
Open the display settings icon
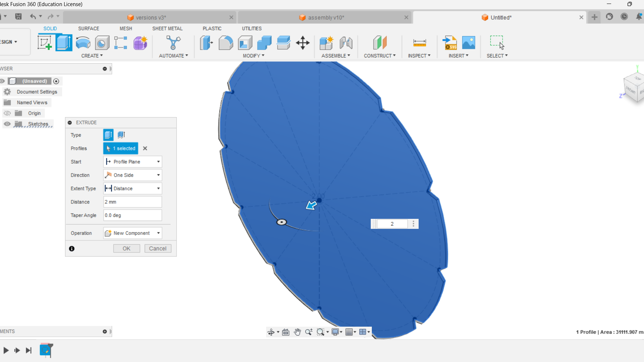[335, 332]
